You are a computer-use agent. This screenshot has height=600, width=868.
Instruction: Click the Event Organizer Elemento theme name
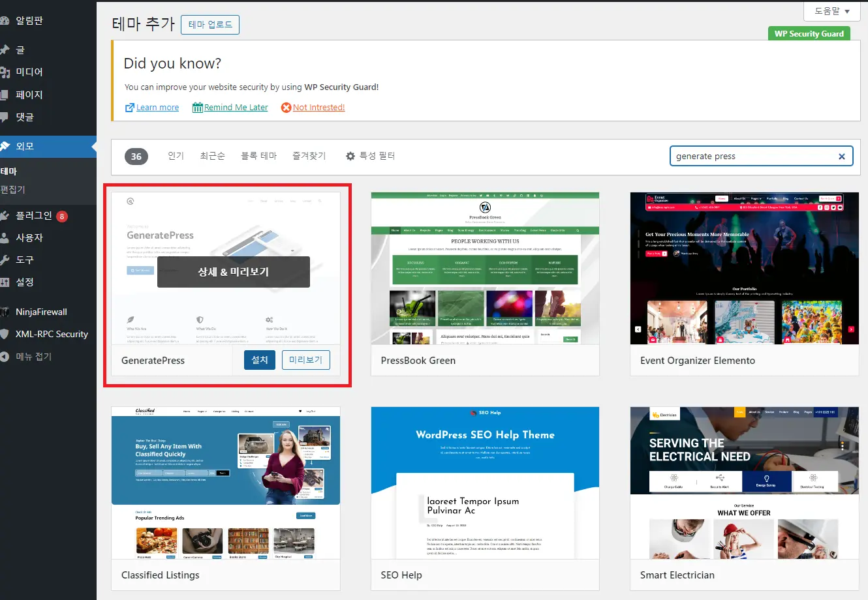click(x=698, y=361)
